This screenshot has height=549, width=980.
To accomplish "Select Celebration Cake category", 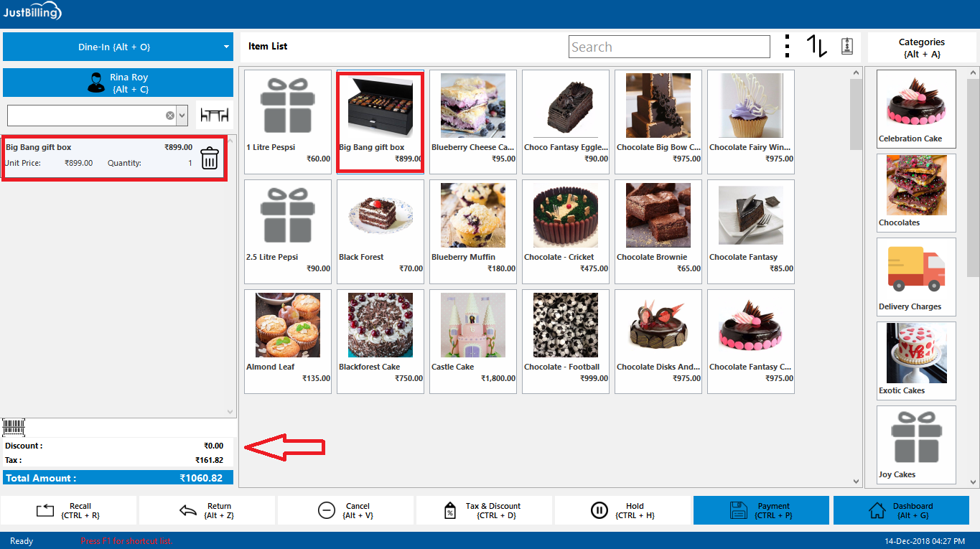I will click(916, 109).
